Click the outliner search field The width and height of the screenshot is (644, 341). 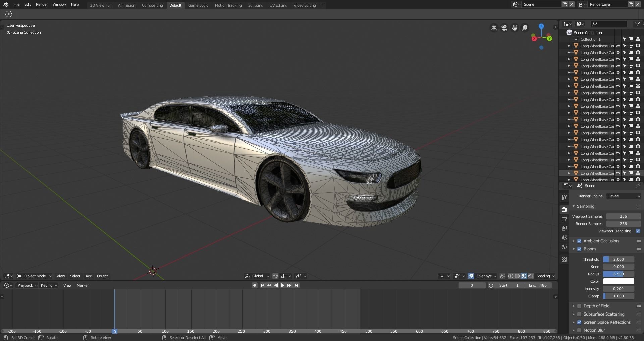[x=609, y=24]
